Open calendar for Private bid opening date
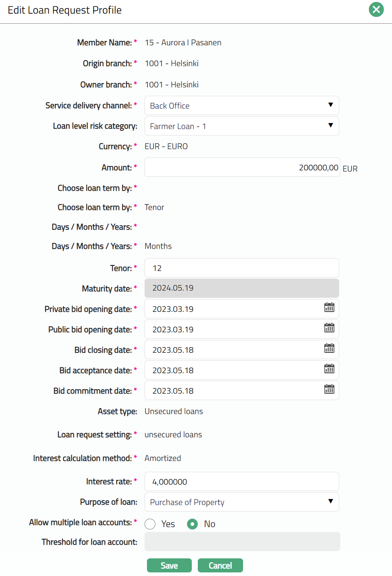 (329, 307)
